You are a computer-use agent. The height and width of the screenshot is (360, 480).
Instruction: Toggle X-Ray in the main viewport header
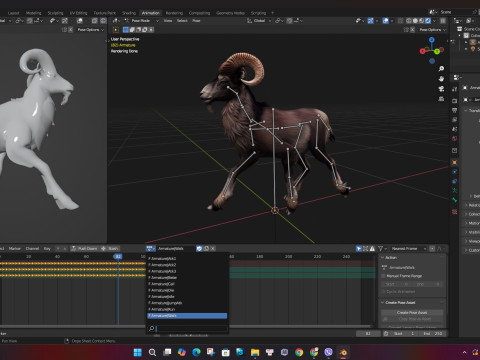[x=400, y=21]
